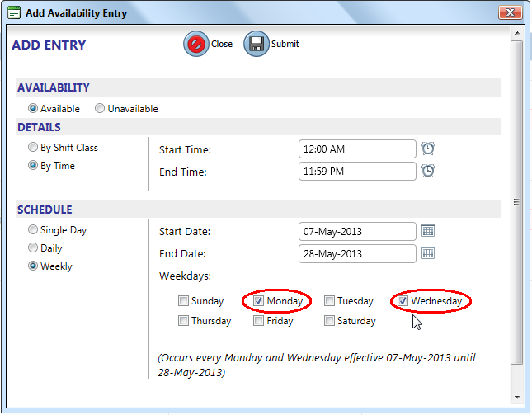Close the Add Availability Entry window

point(509,12)
